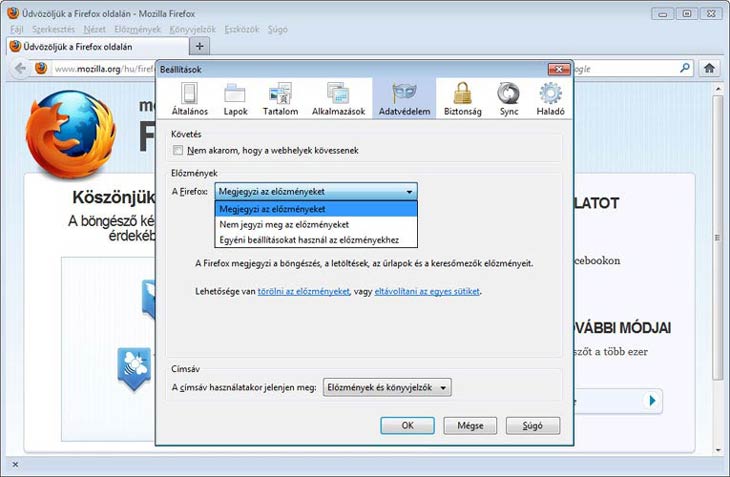Open the Fájl menu

tap(16, 29)
